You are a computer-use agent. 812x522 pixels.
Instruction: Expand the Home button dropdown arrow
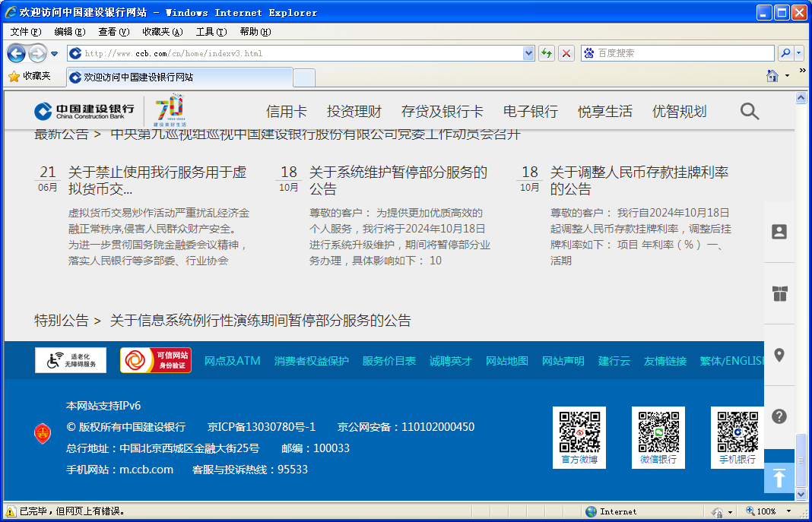pos(787,76)
